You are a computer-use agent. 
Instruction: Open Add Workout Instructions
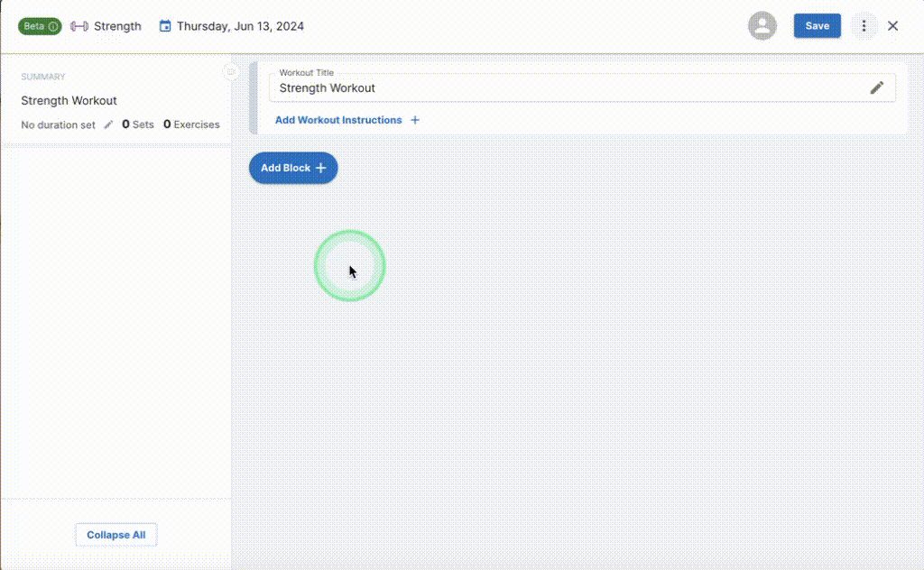[338, 119]
